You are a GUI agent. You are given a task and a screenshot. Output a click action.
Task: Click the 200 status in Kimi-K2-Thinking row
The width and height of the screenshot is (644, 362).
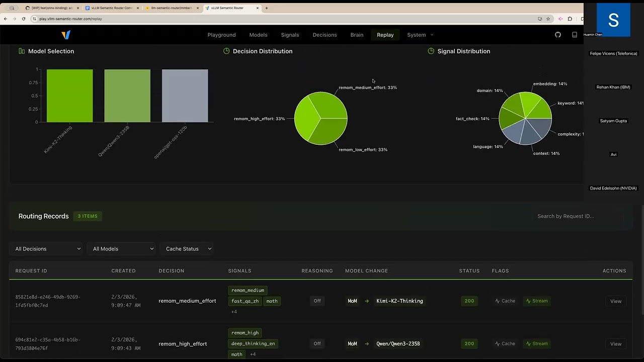coord(469,301)
